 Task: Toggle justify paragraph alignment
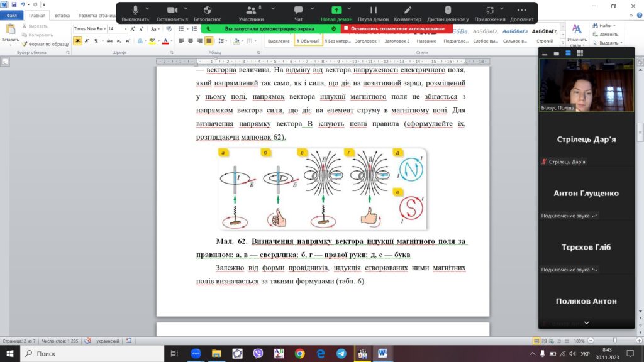point(209,41)
